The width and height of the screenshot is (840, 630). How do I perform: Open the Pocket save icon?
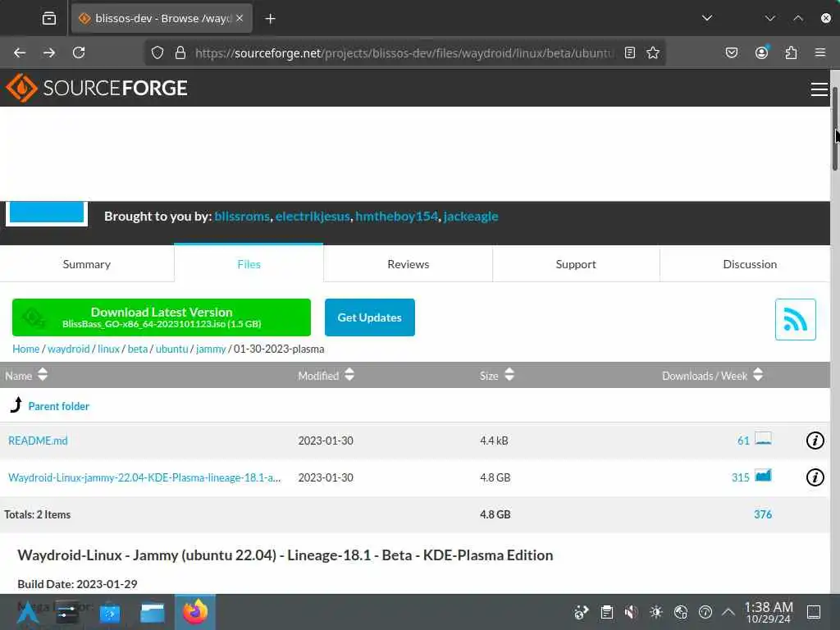(732, 52)
